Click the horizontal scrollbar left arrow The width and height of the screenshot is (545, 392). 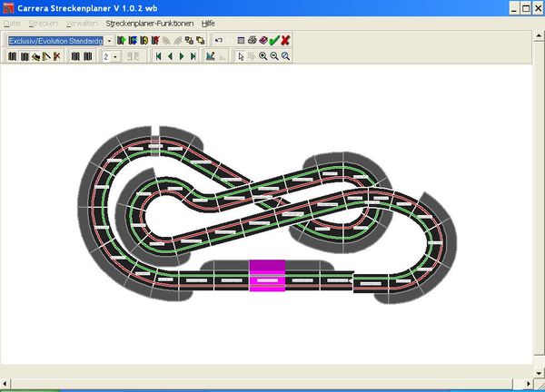(x=5, y=384)
